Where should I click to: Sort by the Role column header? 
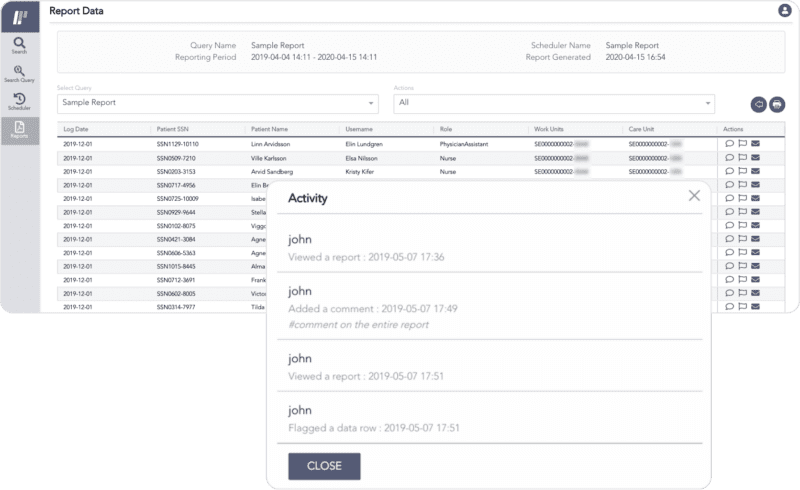tap(446, 130)
